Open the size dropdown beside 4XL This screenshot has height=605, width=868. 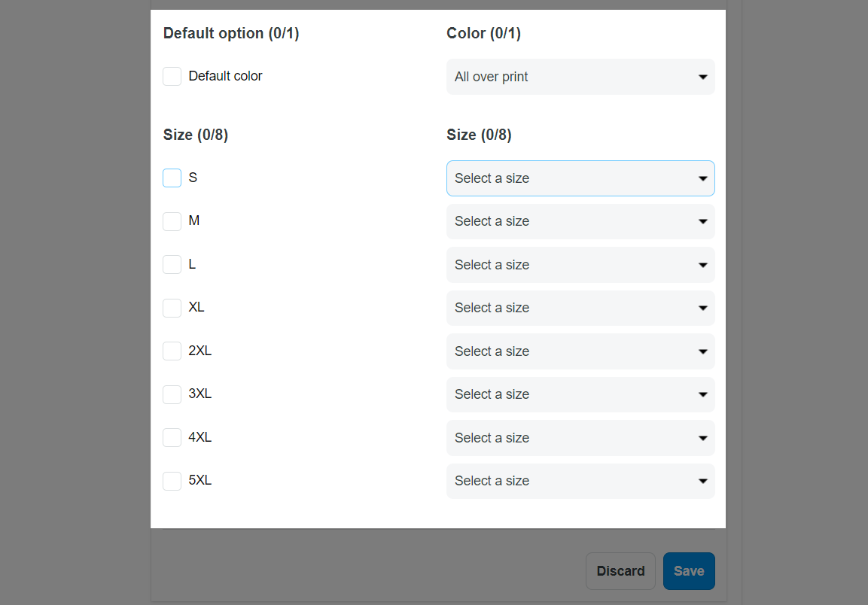580,438
